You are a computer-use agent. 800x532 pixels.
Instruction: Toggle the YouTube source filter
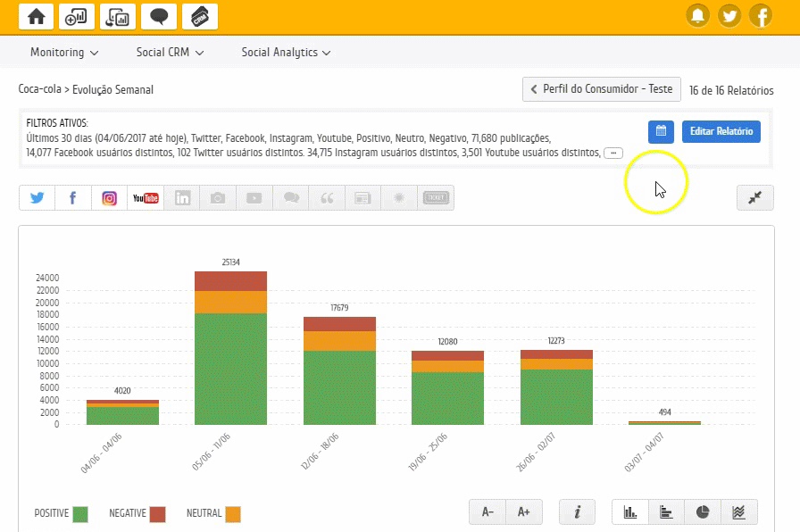(146, 198)
